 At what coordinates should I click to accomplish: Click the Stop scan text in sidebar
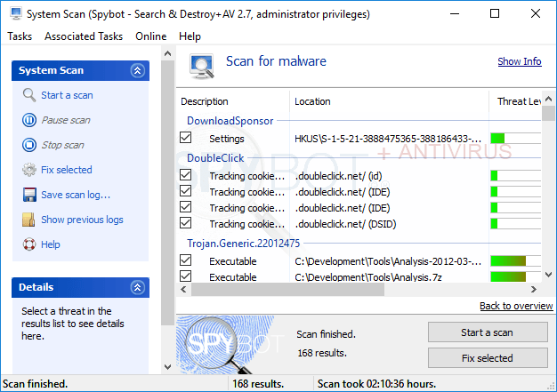62,145
